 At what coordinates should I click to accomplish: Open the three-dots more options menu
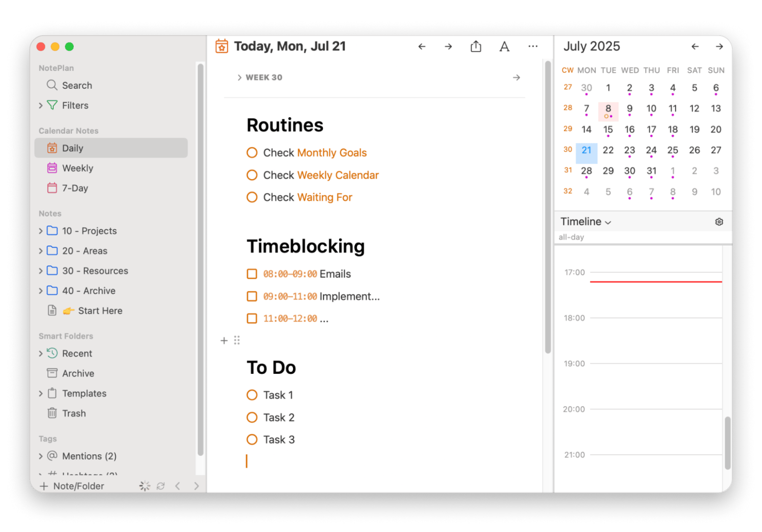(x=532, y=46)
